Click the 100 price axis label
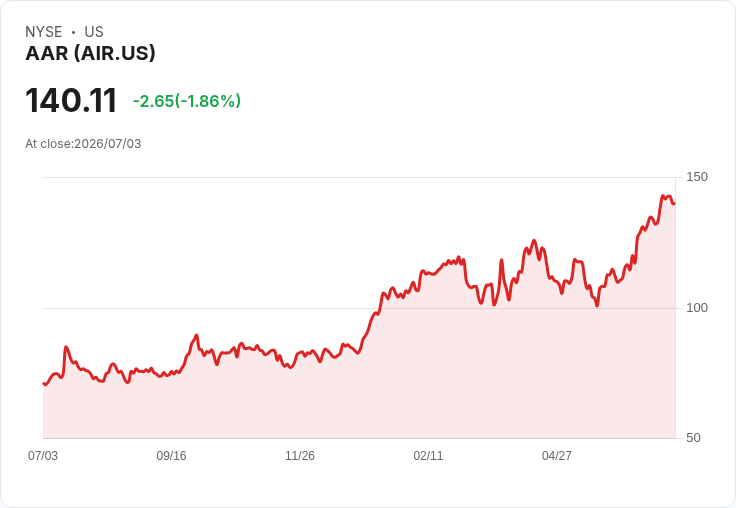Screen dimensions: 736x508 point(697,308)
